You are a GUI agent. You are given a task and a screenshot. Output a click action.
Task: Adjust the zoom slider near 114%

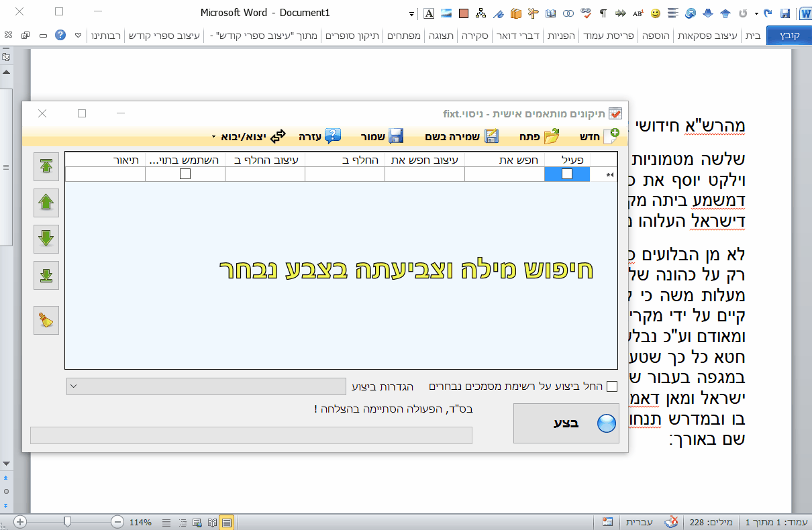[x=69, y=521]
